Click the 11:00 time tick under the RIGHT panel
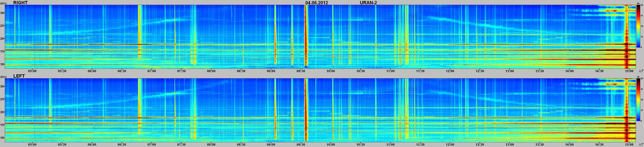The image size is (644, 147). click(391, 71)
